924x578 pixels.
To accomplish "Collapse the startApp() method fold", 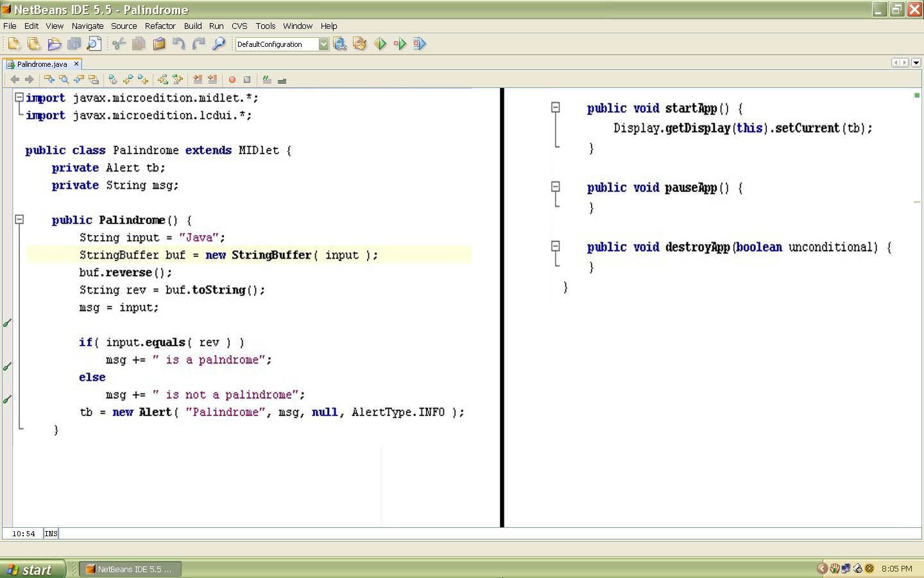I will (x=556, y=108).
